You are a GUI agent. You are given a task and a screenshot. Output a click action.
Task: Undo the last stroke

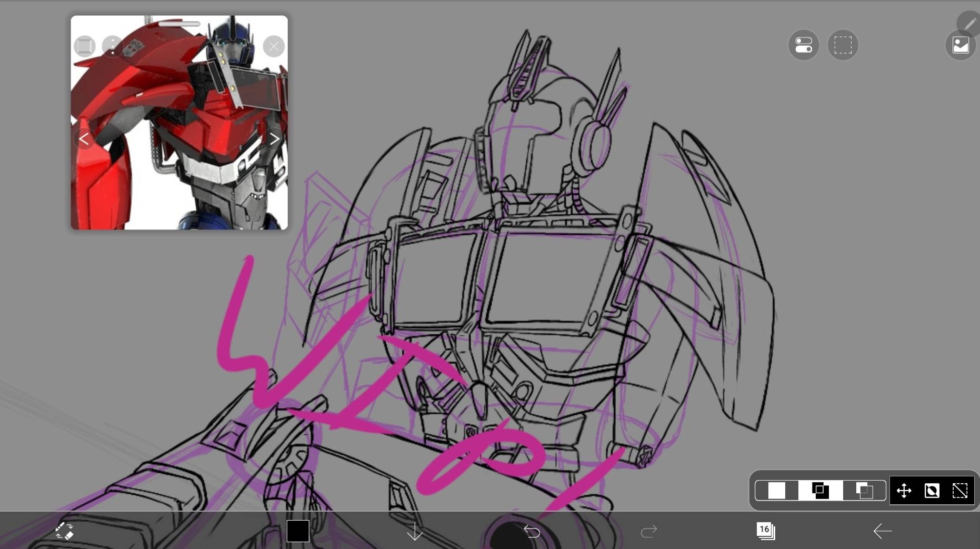pos(532,531)
